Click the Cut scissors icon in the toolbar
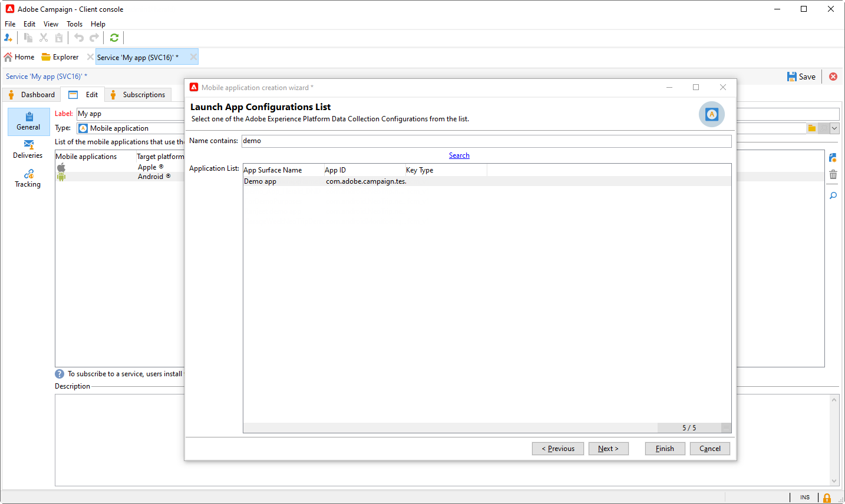This screenshot has height=504, width=845. tap(44, 38)
